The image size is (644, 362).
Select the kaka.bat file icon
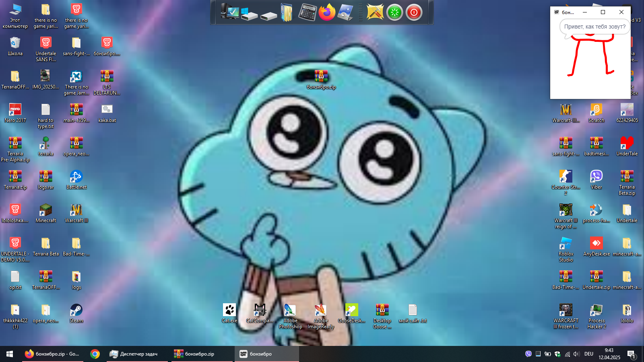(x=107, y=113)
